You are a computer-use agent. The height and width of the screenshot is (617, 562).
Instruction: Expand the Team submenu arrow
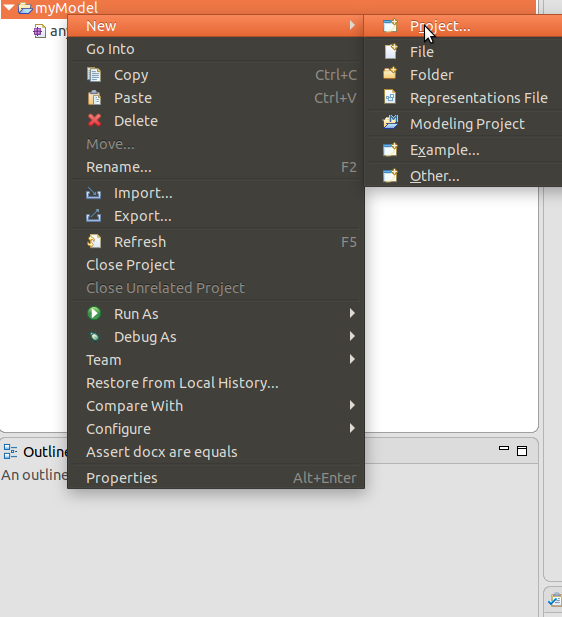pyautogui.click(x=352, y=359)
